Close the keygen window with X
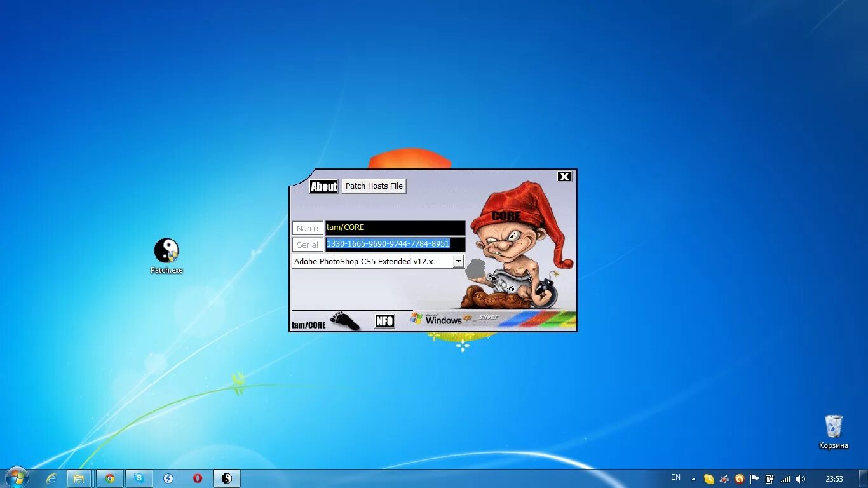868x488 pixels. (564, 177)
